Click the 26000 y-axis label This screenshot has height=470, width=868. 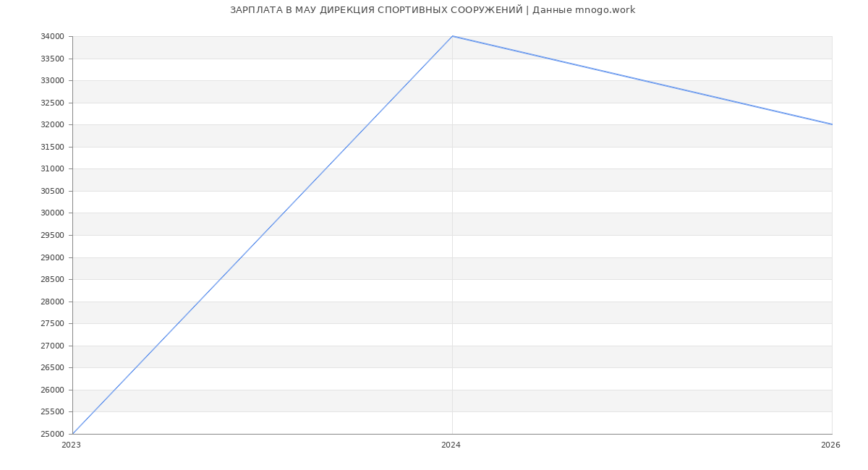tap(52, 390)
